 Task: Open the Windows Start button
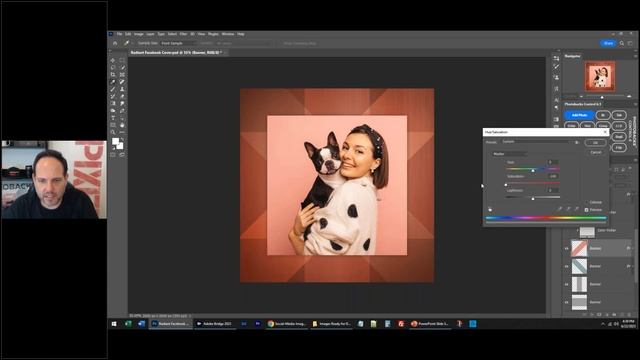[114, 324]
